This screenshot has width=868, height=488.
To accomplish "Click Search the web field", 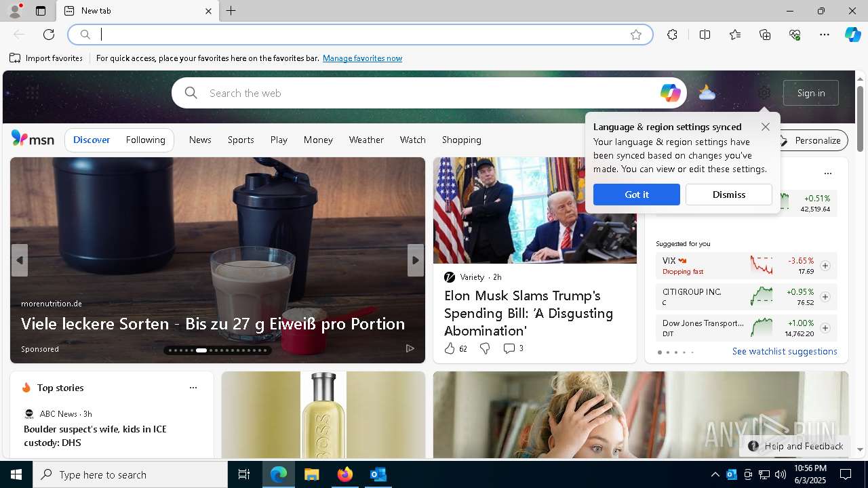I will point(429,93).
